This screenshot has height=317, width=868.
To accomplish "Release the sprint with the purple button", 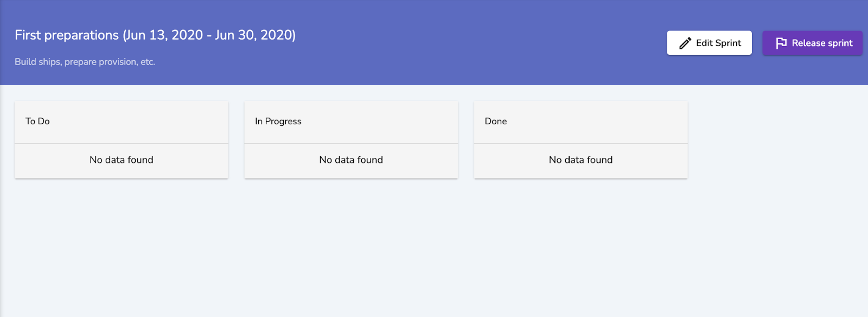I will pyautogui.click(x=813, y=43).
